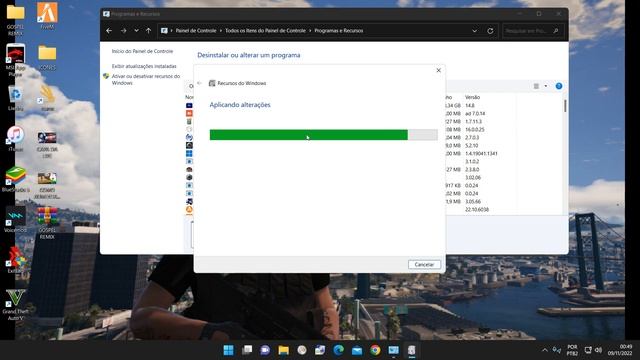Open Control Panel window taskbar icon

(x=393, y=350)
